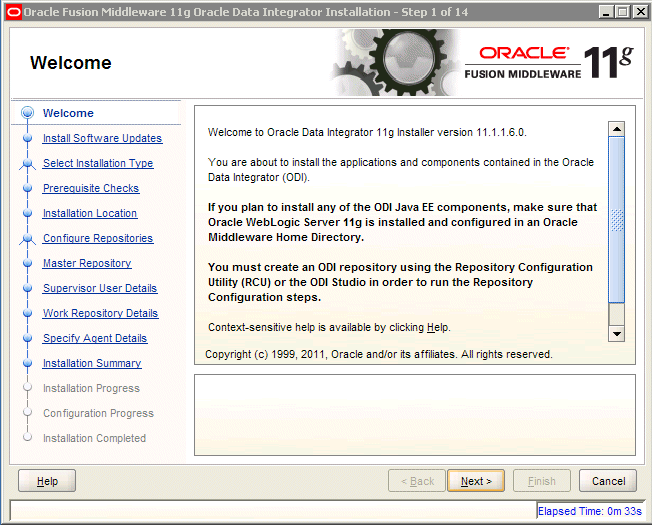652x525 pixels.
Task: Click the branch node beside Select Installation Type
Action: click(x=27, y=164)
